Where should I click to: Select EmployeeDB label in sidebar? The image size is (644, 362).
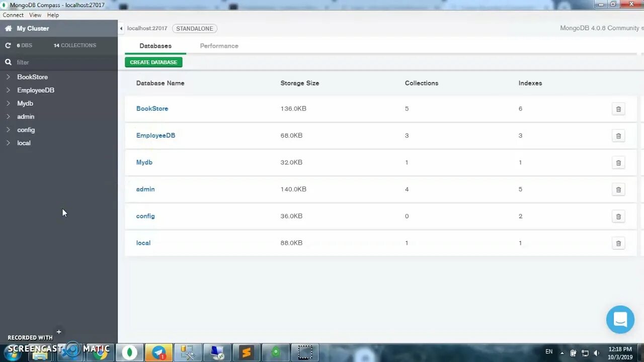tap(36, 90)
